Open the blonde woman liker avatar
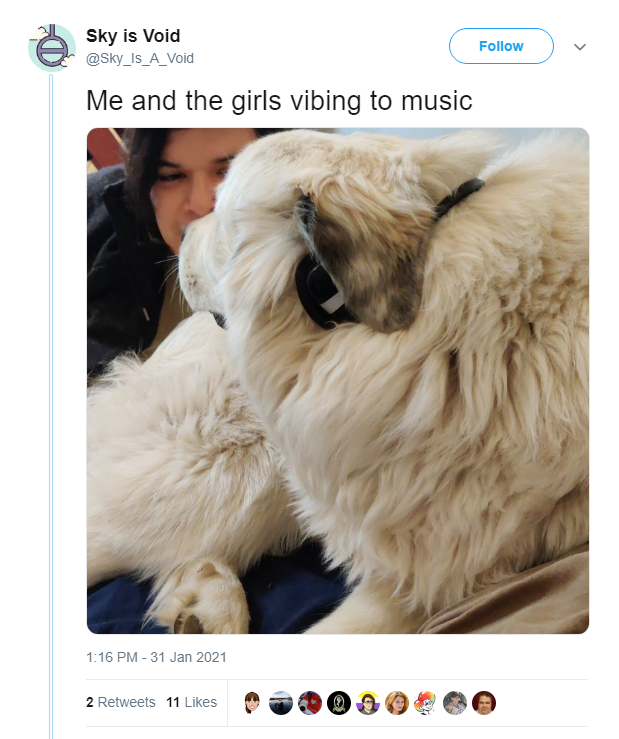The height and width of the screenshot is (739, 619). (396, 703)
